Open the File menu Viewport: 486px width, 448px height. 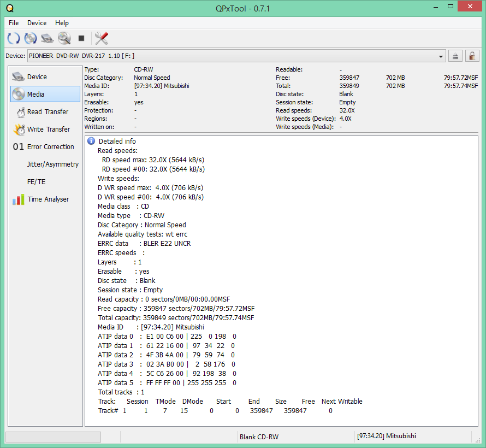point(14,23)
